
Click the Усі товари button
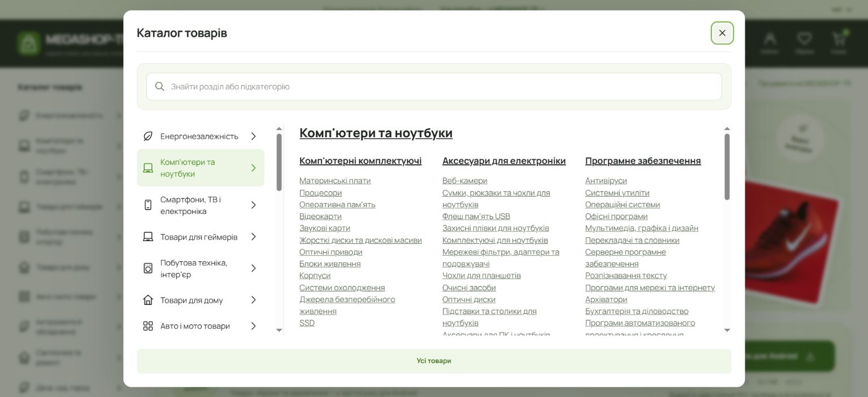pos(434,361)
